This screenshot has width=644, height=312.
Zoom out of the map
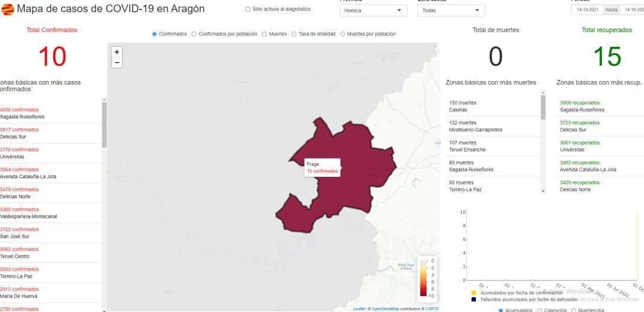coord(117,63)
